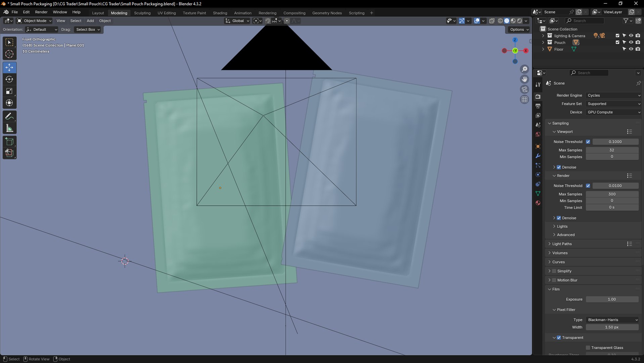Enable the Transparent Glass checkbox
644x363 pixels.
pyautogui.click(x=588, y=348)
